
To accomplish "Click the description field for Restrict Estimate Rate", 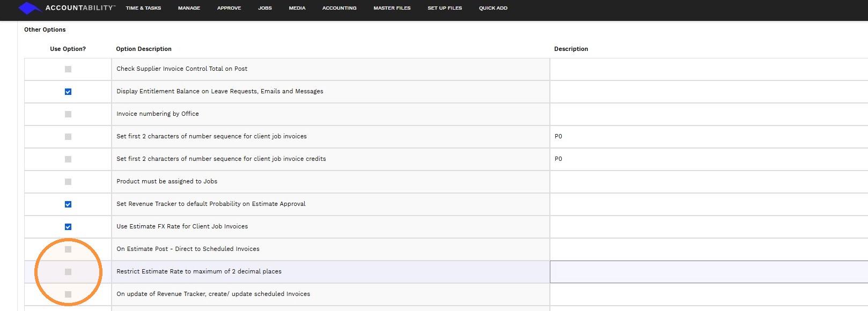I will pyautogui.click(x=709, y=272).
